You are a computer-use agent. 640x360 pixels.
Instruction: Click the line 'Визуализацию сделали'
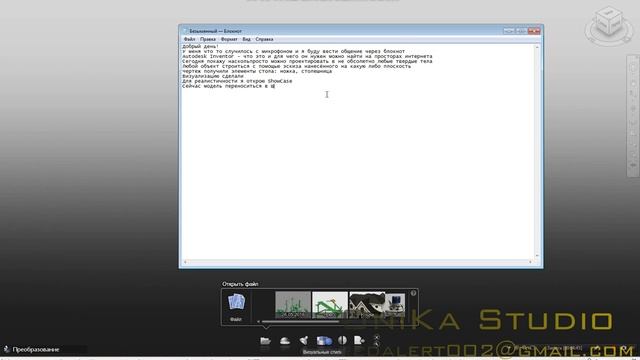213,76
